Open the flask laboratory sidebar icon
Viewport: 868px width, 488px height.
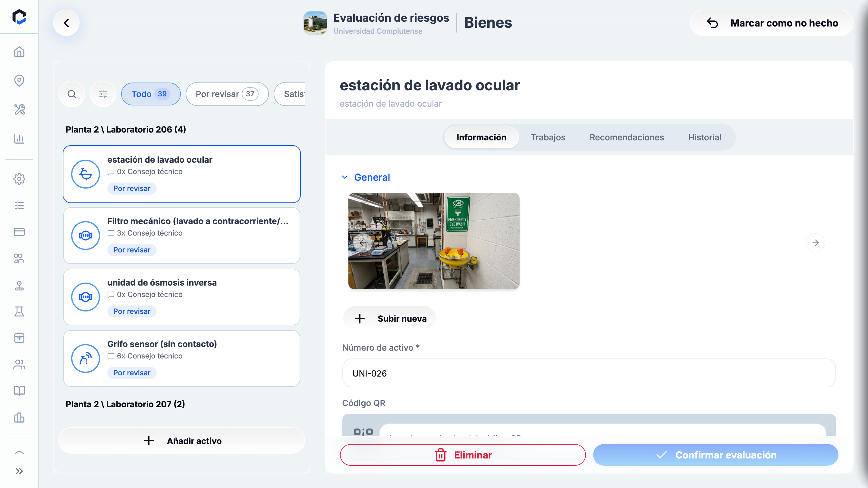tap(19, 311)
